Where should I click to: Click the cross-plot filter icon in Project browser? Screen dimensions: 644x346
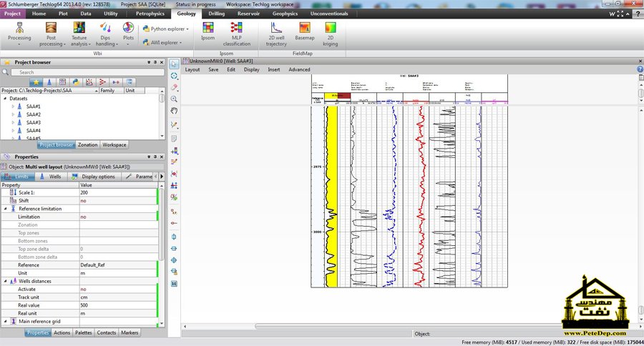pyautogui.click(x=89, y=82)
